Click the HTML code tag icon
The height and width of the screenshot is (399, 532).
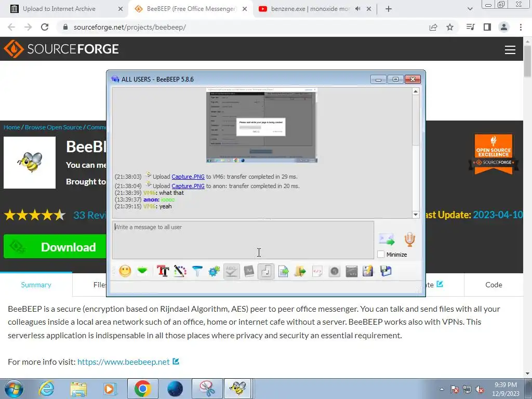[x=317, y=271]
